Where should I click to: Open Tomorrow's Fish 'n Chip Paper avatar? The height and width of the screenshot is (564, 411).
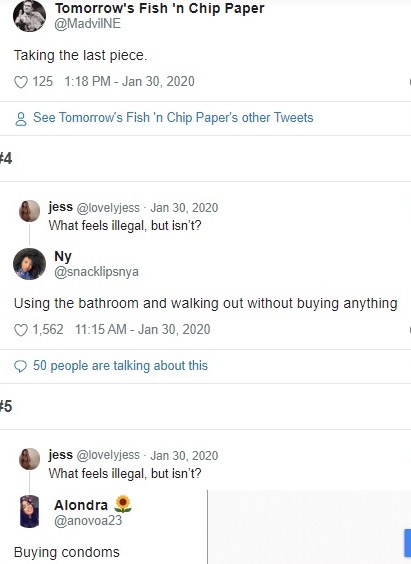29,15
